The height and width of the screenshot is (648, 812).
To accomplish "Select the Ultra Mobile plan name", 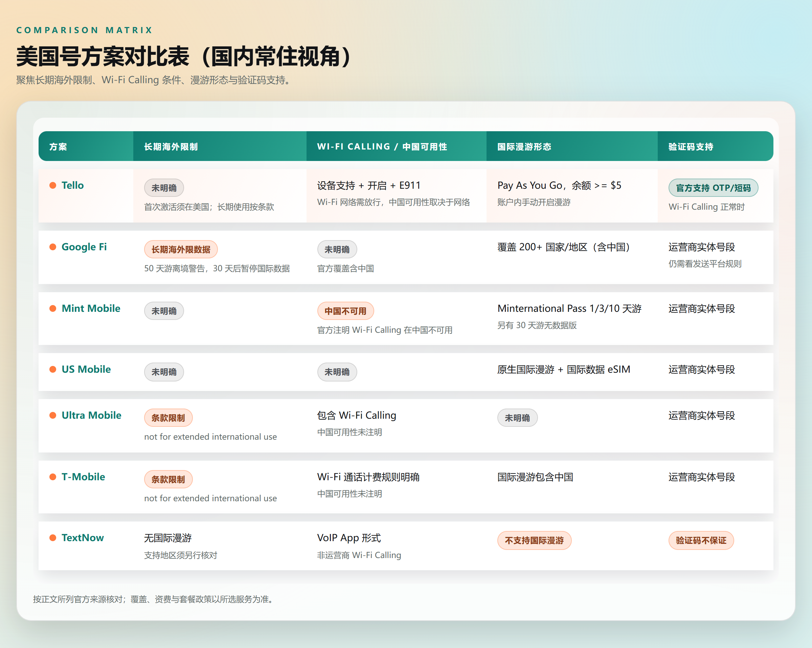I will (x=92, y=415).
